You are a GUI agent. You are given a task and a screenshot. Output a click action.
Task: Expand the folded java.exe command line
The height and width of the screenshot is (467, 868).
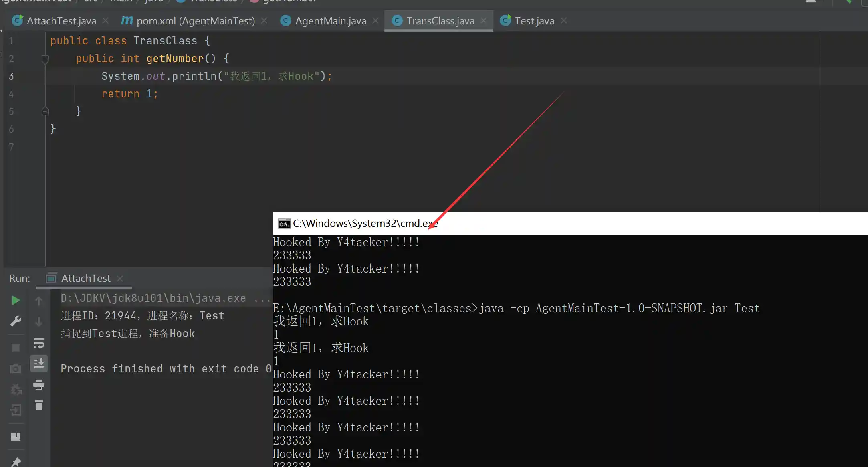point(262,298)
